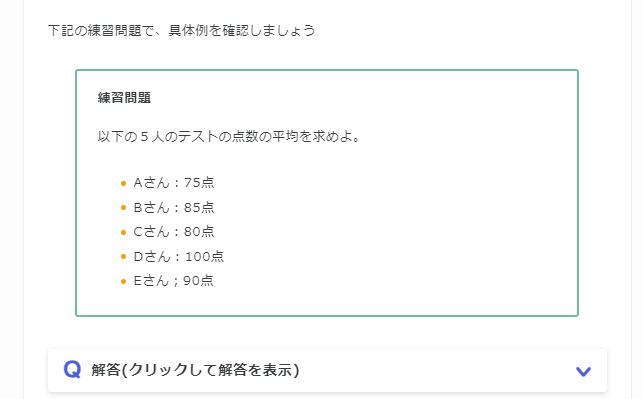Click the orange bullet beside Dさん
The height and width of the screenshot is (399, 643).
coord(123,257)
